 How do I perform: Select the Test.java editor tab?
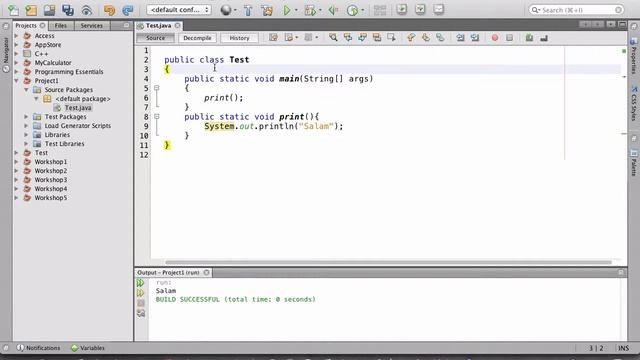[158, 25]
